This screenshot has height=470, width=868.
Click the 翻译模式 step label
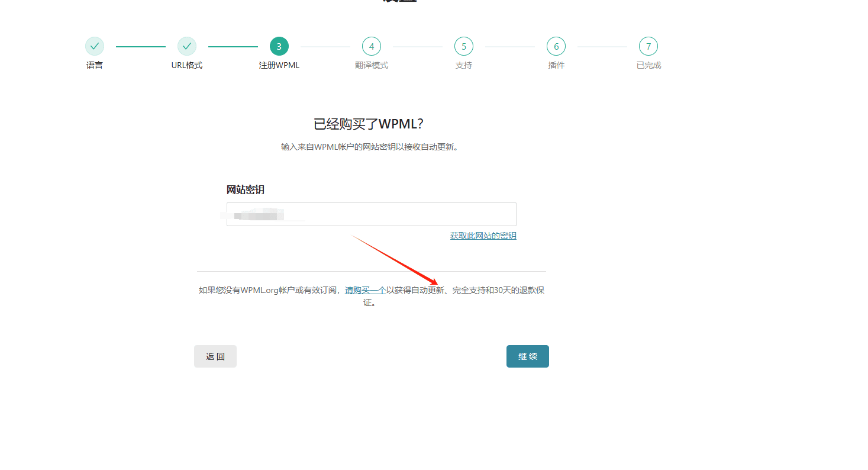[x=372, y=65]
